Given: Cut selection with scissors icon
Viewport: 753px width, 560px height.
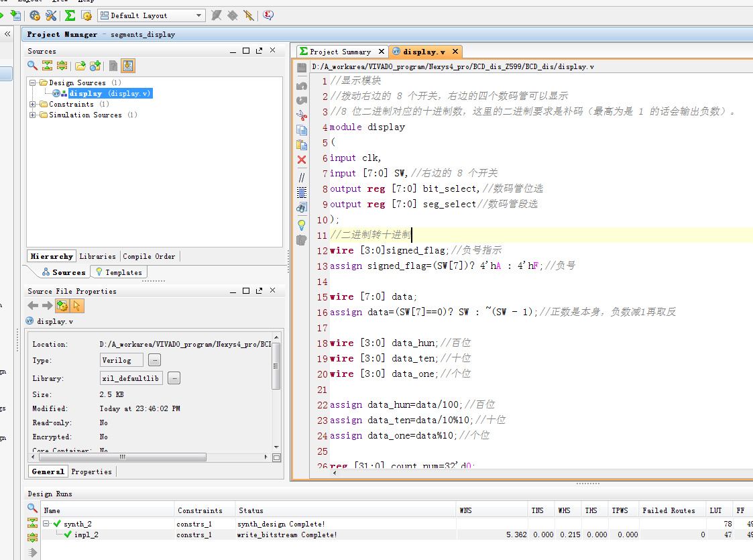Looking at the screenshot, I should 302,115.
